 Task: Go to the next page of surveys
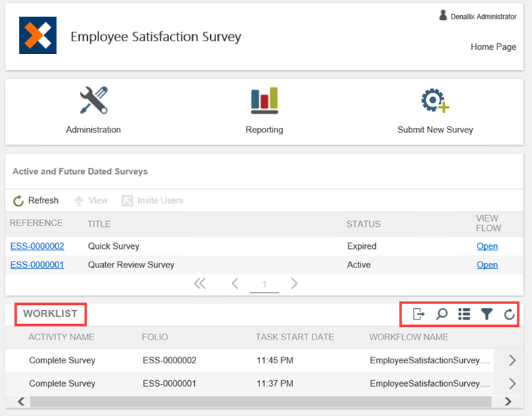[294, 284]
